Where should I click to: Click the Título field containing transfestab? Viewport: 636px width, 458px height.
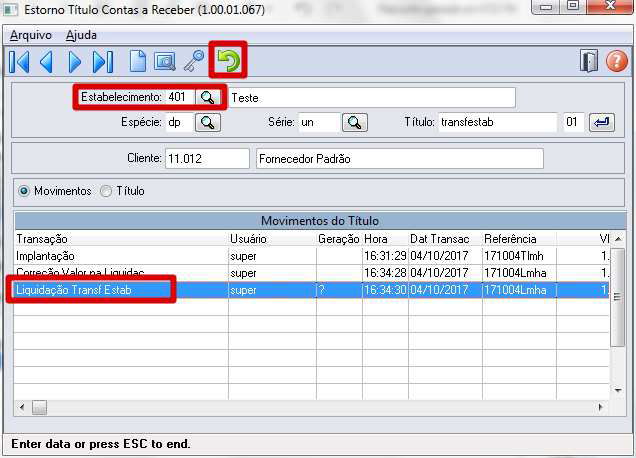[498, 122]
